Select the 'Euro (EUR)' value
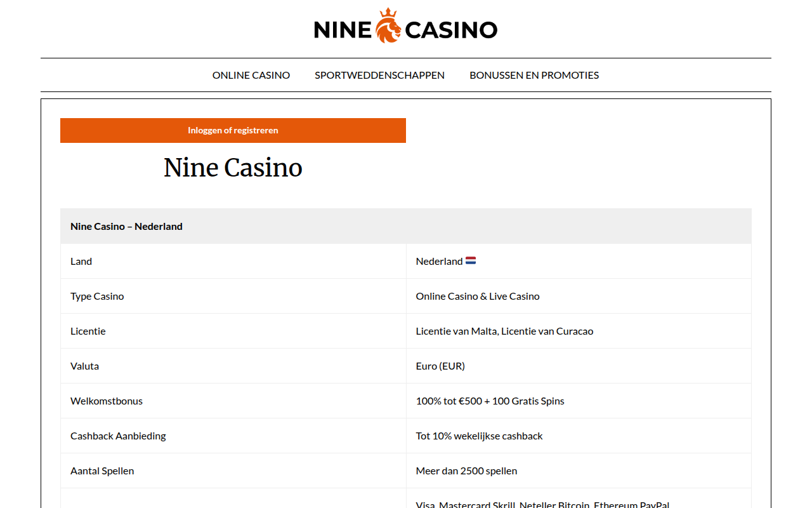This screenshot has width=812, height=508. click(440, 366)
